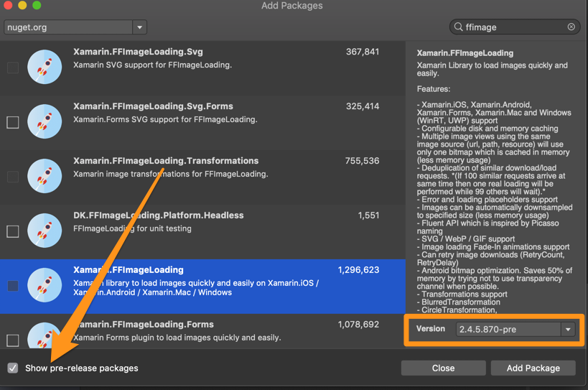Open the nuget.org source dropdown
Image resolution: width=588 pixels, height=390 pixels.
(139, 27)
